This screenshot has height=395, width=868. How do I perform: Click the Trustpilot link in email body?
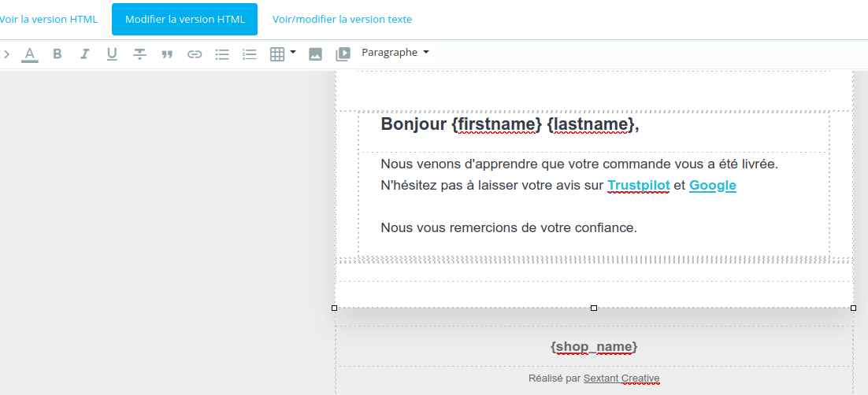[x=639, y=186]
